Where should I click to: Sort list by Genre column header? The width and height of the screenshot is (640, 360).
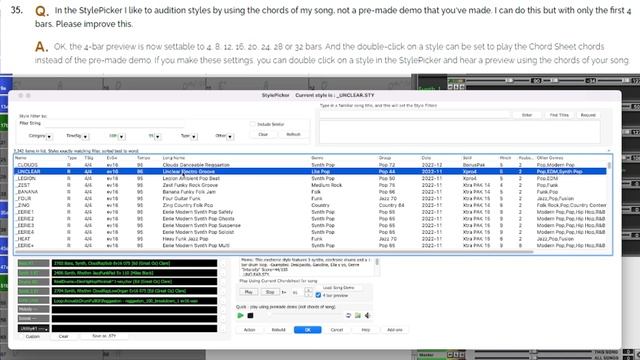(x=317, y=158)
